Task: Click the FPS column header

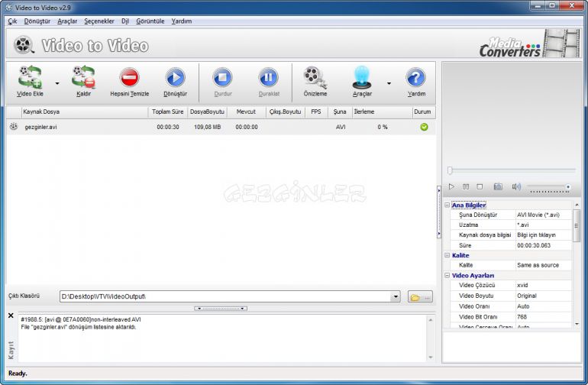Action: 316,112
